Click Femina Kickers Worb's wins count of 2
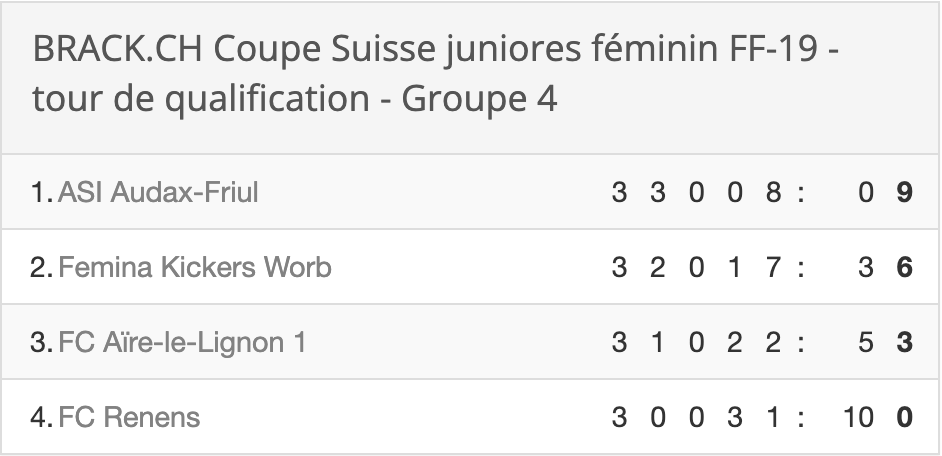This screenshot has height=456, width=942. coord(658,267)
